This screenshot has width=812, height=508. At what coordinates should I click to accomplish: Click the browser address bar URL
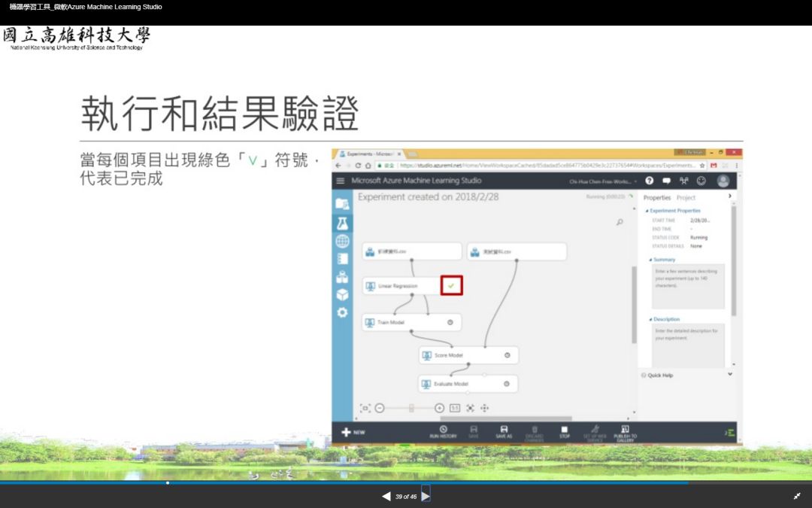click(x=547, y=166)
